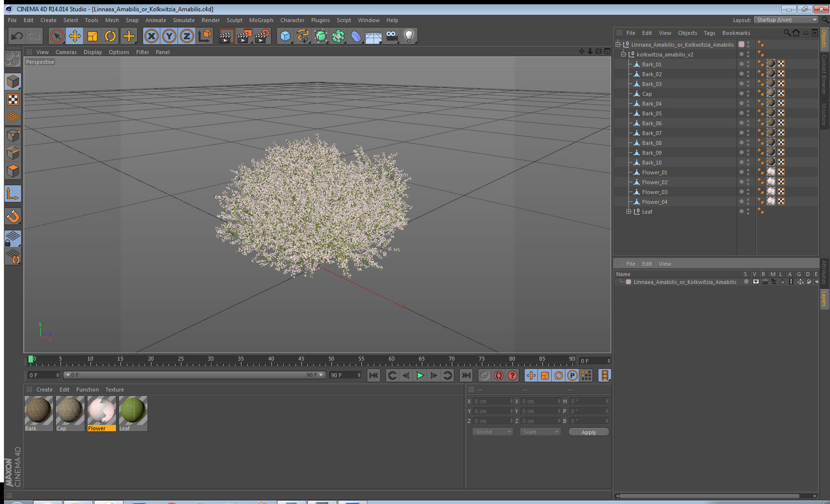Click the Record Active Objects button
Viewport: 830px width, 504px height.
tap(485, 375)
